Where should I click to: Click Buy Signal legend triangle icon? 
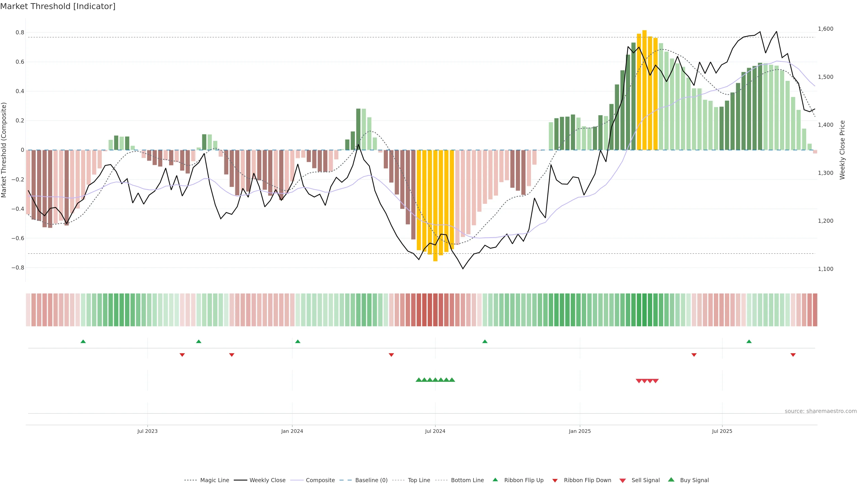[671, 480]
